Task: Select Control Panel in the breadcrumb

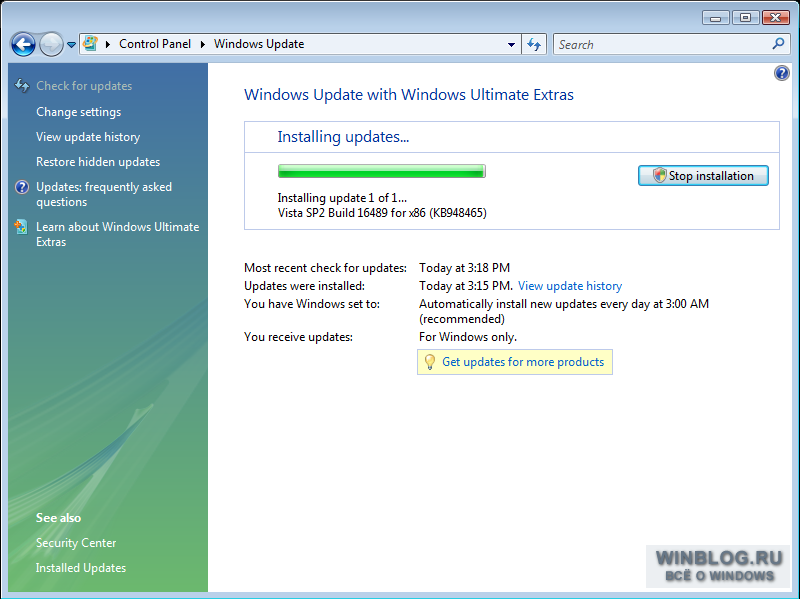Action: (155, 44)
